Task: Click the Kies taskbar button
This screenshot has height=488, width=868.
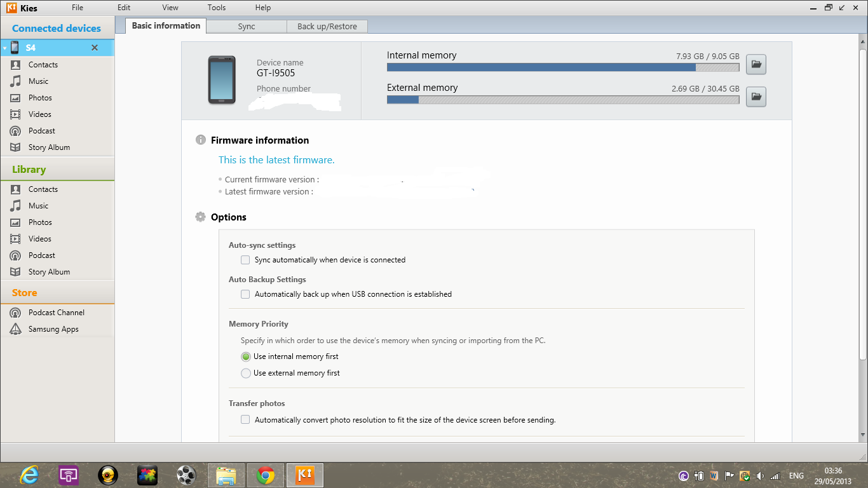Action: pos(305,475)
